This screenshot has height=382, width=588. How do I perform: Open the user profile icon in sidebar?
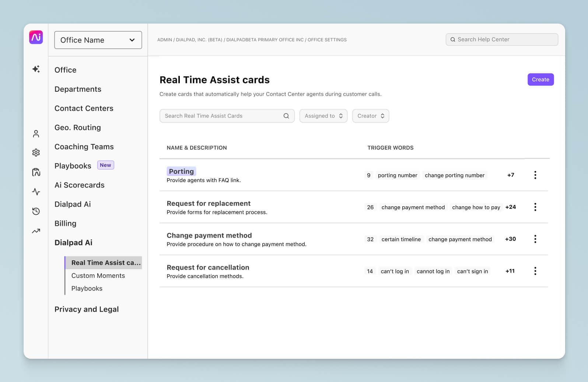tap(36, 134)
